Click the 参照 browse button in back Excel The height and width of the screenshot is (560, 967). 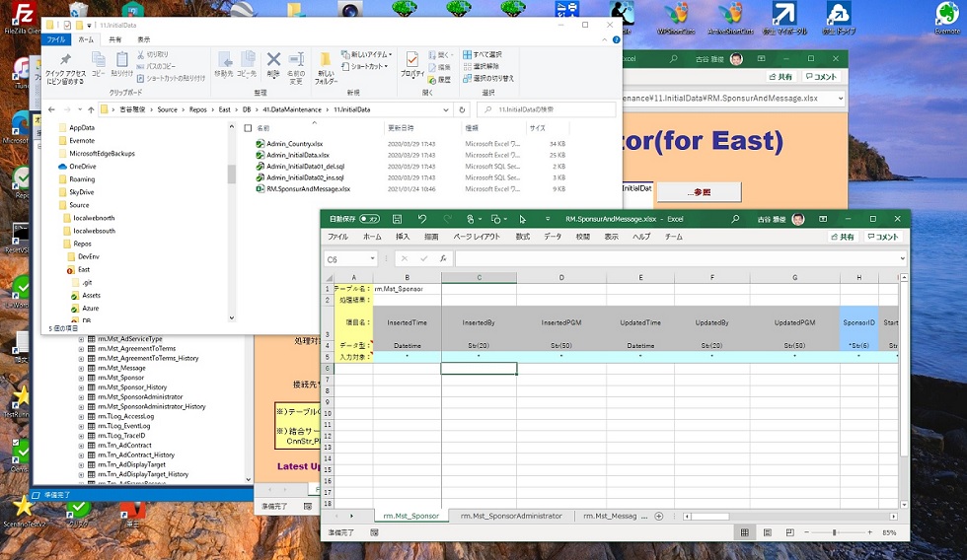(x=699, y=192)
